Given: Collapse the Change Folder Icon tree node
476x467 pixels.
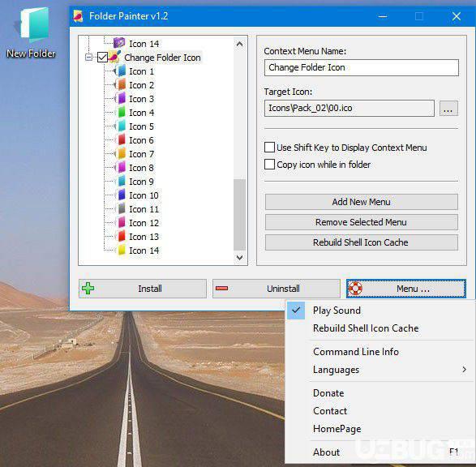Looking at the screenshot, I should [x=88, y=57].
